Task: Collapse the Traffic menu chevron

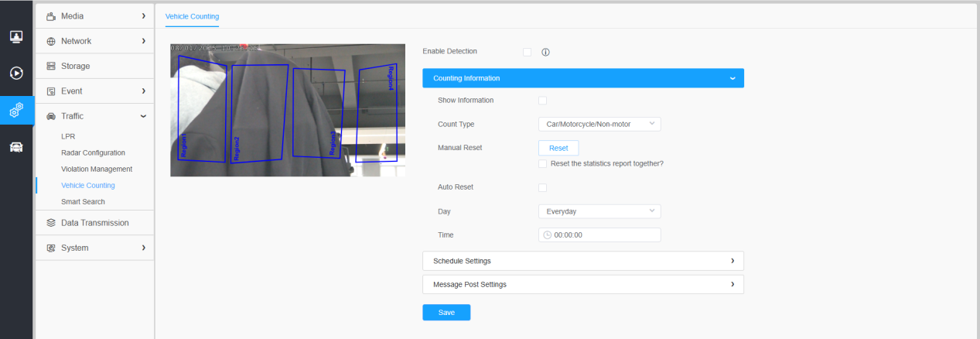Action: [143, 116]
